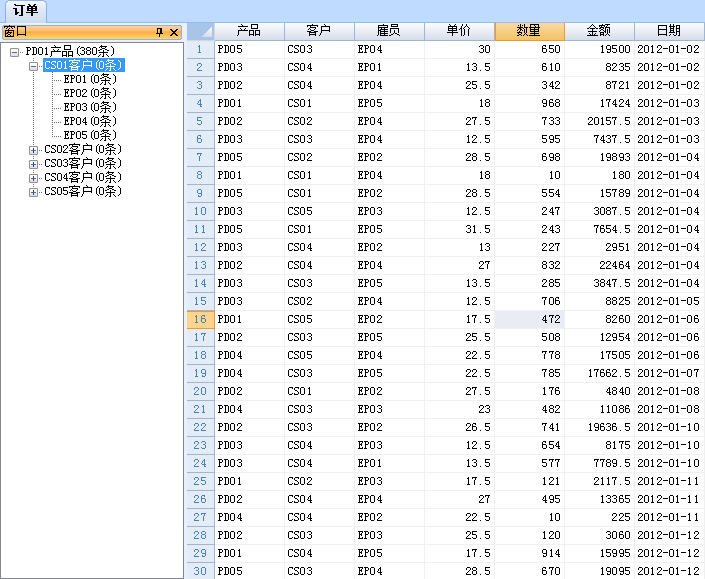Click quantity cell 706 in row 15
The image size is (705, 579).
point(530,301)
